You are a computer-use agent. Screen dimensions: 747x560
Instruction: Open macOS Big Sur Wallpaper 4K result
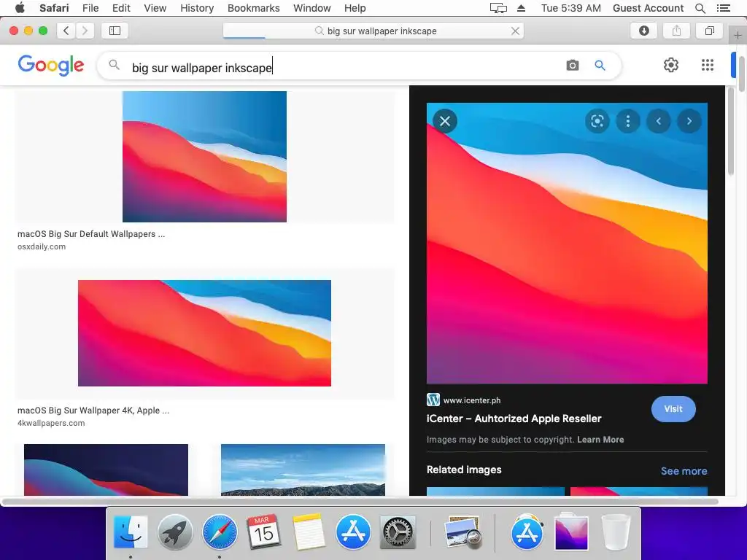[93, 410]
